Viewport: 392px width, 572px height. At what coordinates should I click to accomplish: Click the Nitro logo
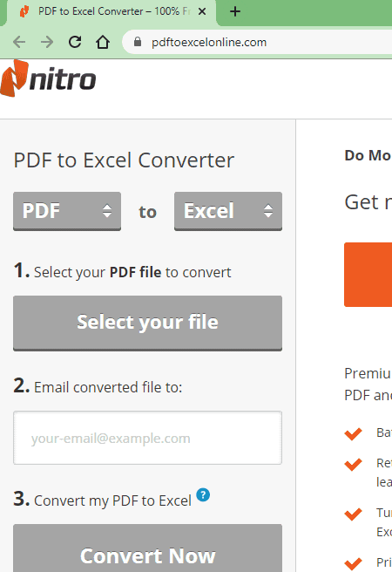pos(48,78)
